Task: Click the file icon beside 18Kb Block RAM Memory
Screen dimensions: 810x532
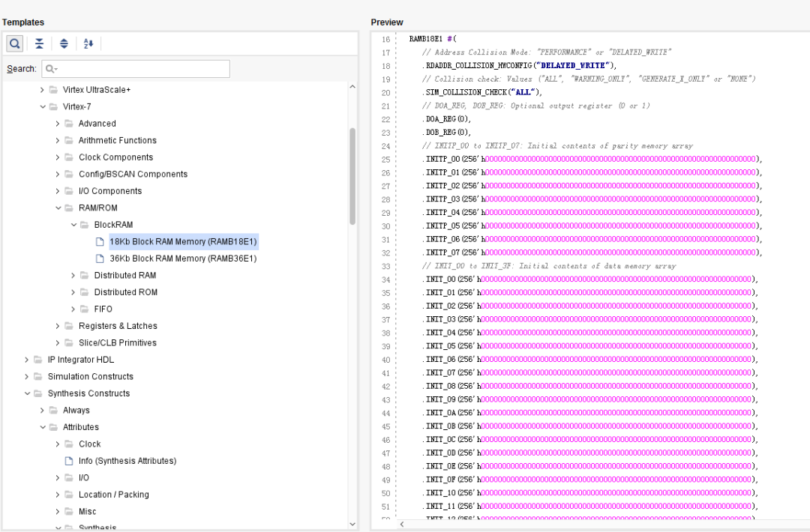Action: 100,241
